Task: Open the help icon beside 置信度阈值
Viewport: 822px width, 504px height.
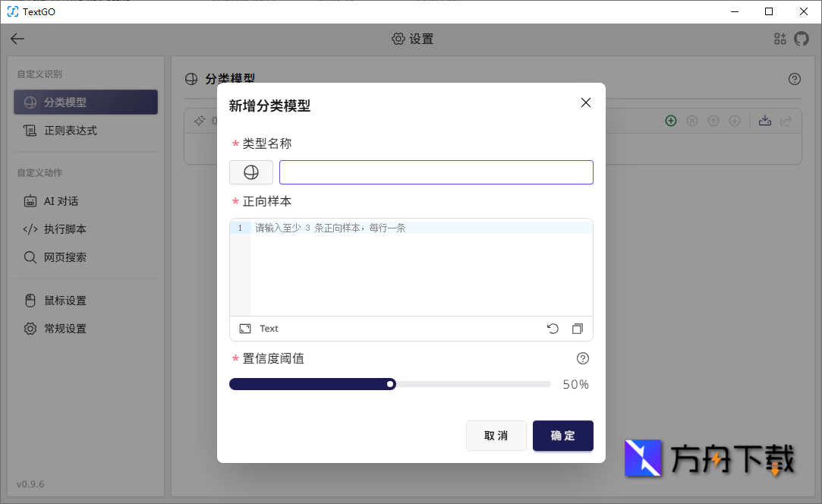Action: pyautogui.click(x=582, y=358)
